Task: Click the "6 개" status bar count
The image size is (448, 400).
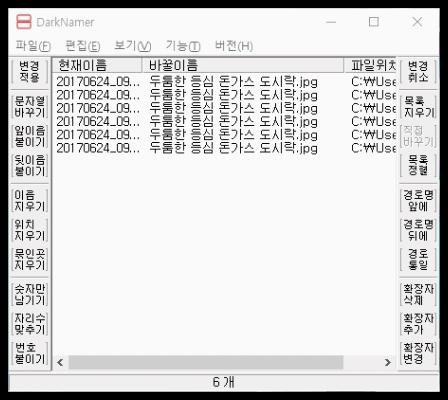Action: point(224,382)
